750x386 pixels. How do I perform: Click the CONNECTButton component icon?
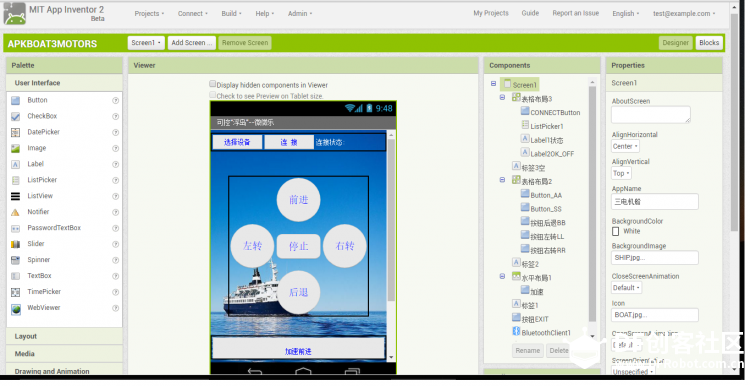click(x=525, y=111)
